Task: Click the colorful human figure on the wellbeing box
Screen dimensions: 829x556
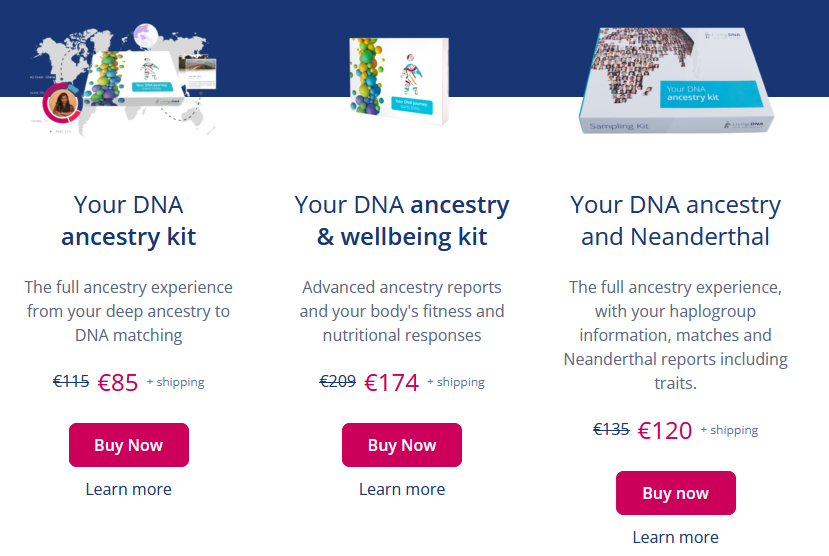Action: (411, 75)
